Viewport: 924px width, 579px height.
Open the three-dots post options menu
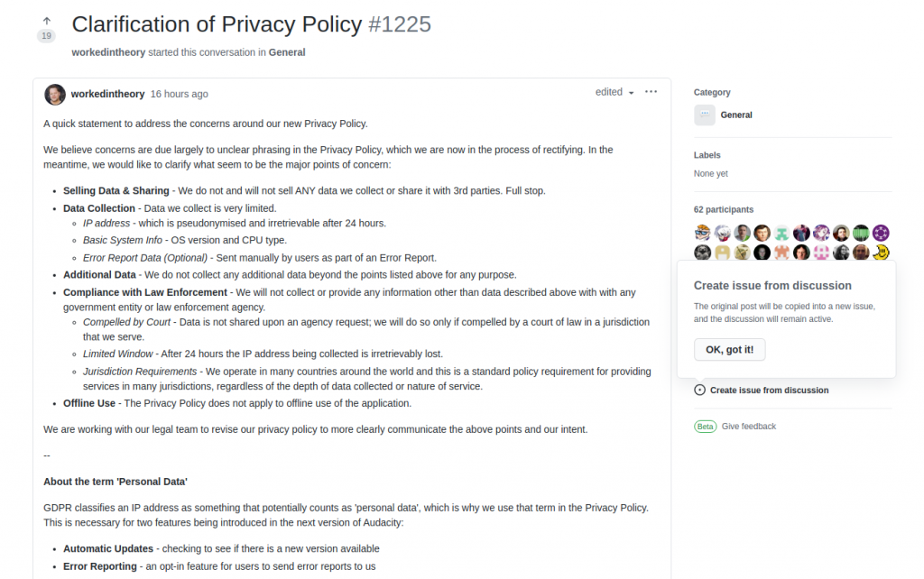pos(651,92)
